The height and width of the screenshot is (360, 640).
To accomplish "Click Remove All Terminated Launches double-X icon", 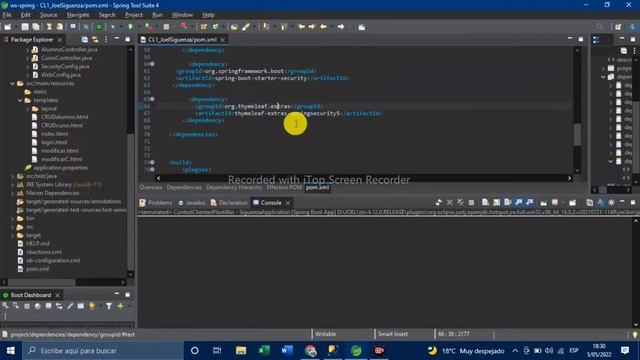I will coord(460,202).
